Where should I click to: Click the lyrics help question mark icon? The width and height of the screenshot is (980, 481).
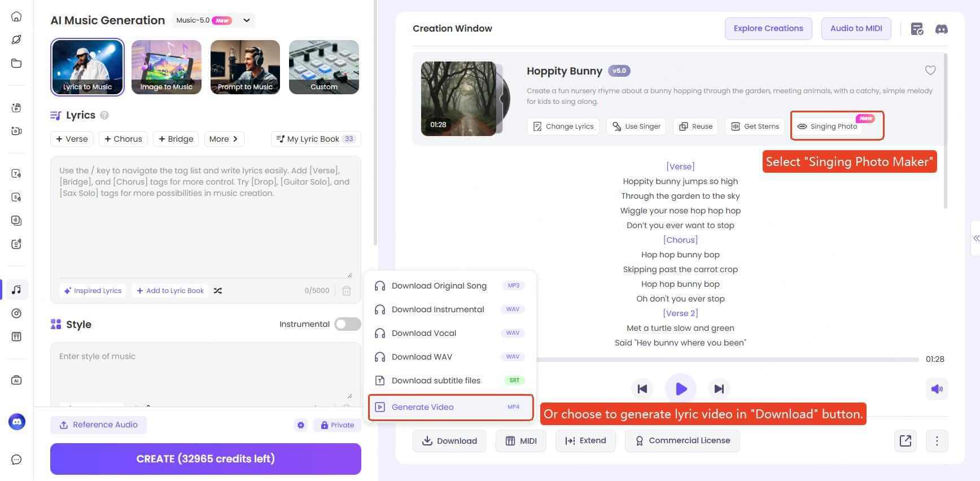pos(104,115)
